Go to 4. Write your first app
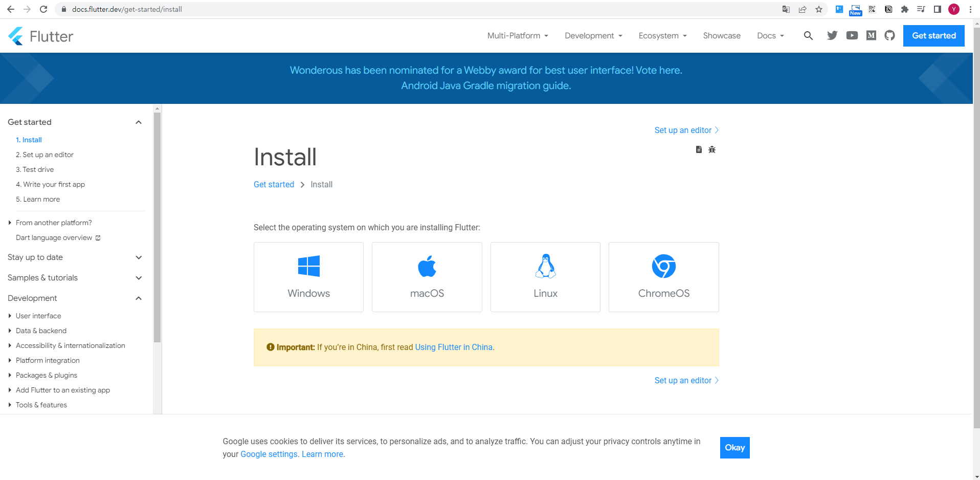 click(x=50, y=184)
